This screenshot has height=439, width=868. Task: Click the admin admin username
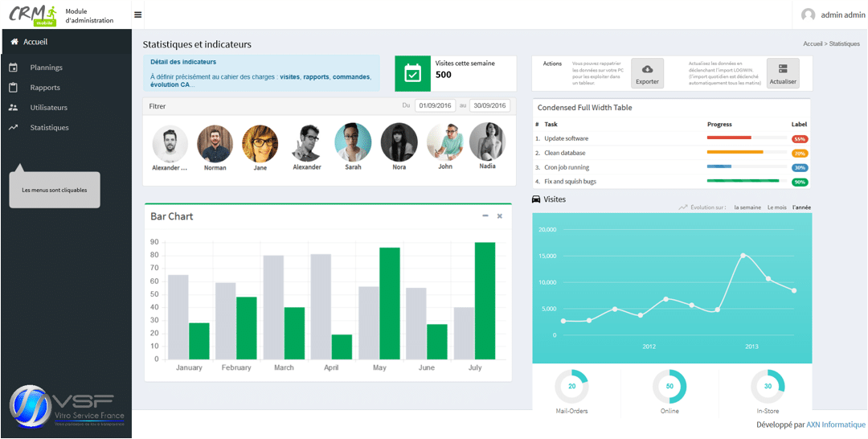pyautogui.click(x=842, y=15)
